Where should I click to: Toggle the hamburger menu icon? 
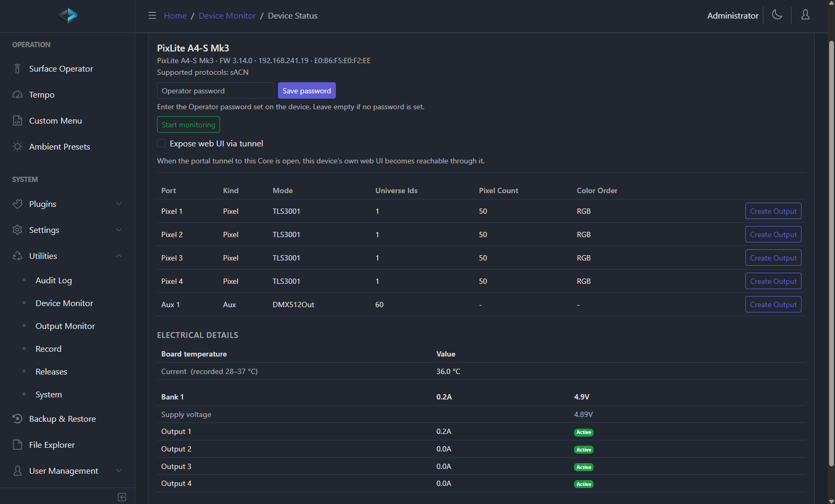[152, 15]
